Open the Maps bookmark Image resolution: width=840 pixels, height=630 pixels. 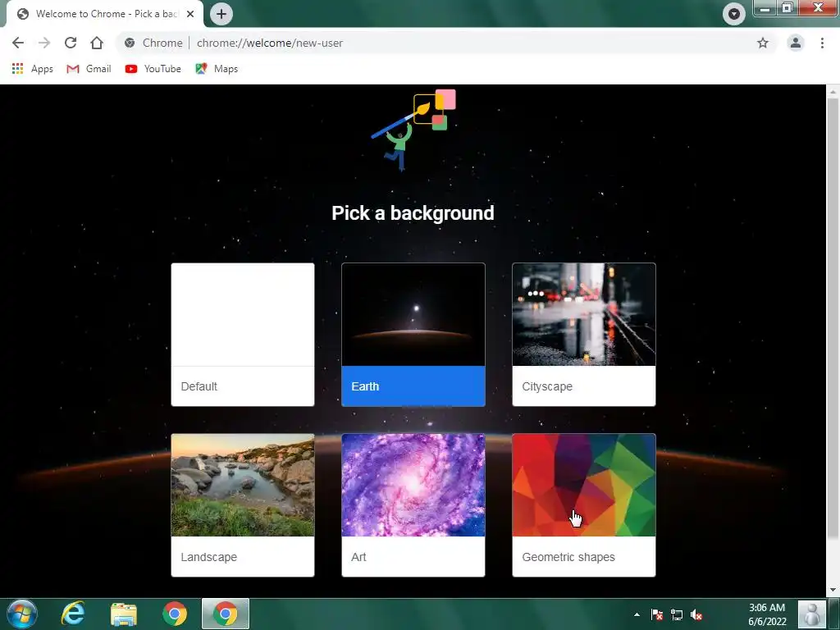click(x=217, y=69)
